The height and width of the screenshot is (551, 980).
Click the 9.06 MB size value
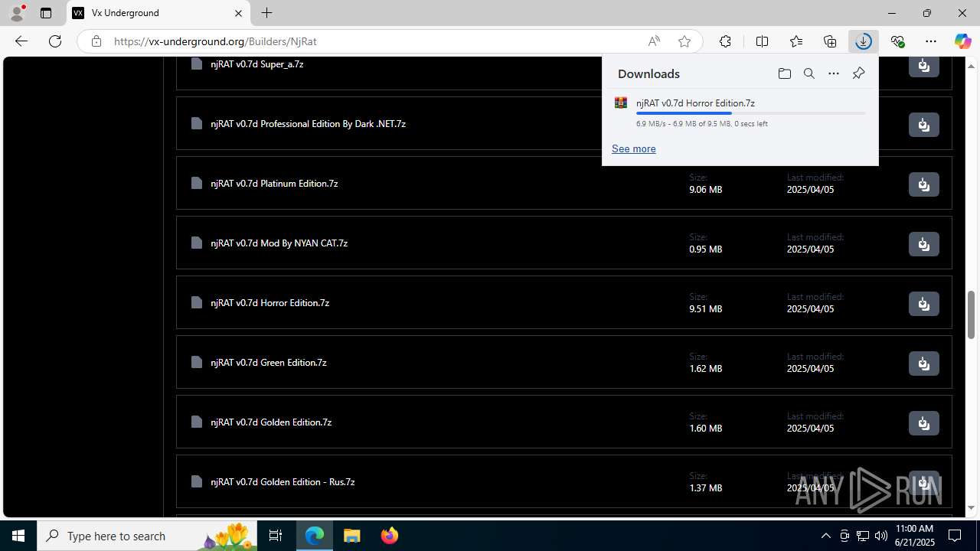point(705,189)
